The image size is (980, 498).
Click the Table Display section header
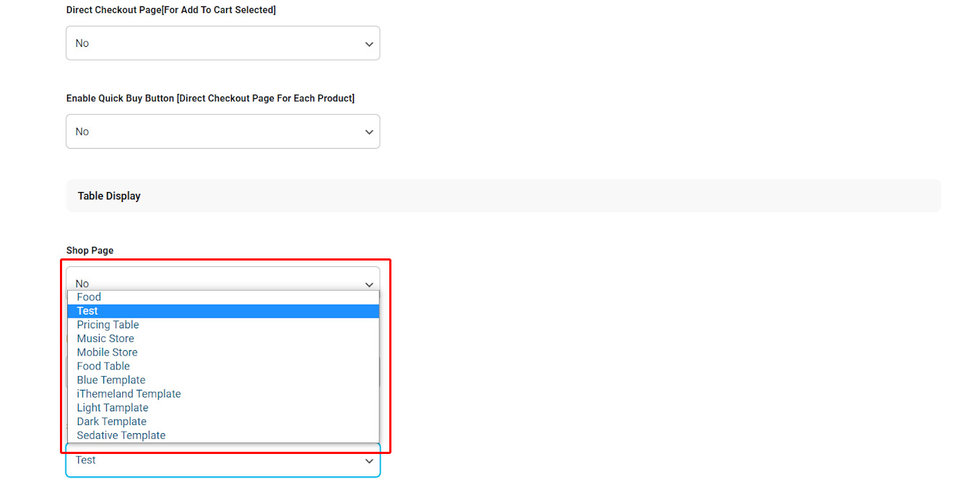109,196
